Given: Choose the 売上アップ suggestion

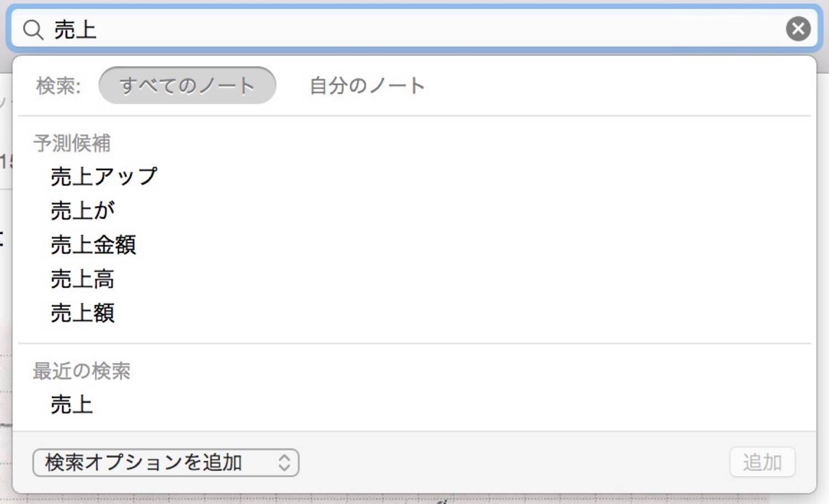Looking at the screenshot, I should pos(104,176).
